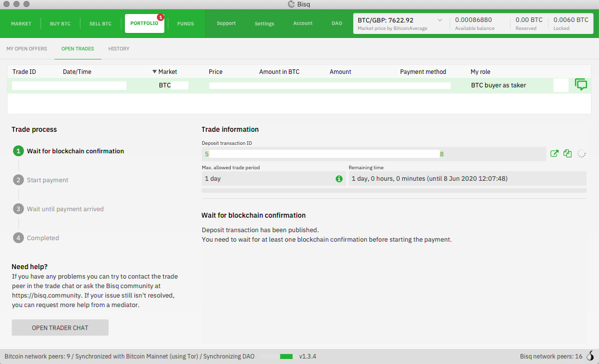Screen dimensions: 599x364
Task: Click the trade period progress bar
Action: click(x=394, y=190)
